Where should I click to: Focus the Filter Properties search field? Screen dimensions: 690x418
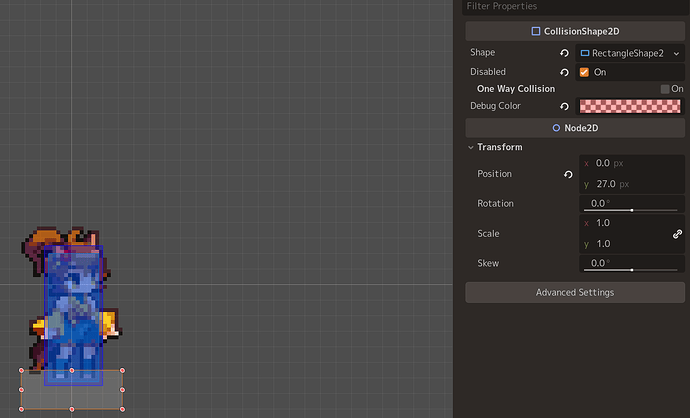pos(575,7)
